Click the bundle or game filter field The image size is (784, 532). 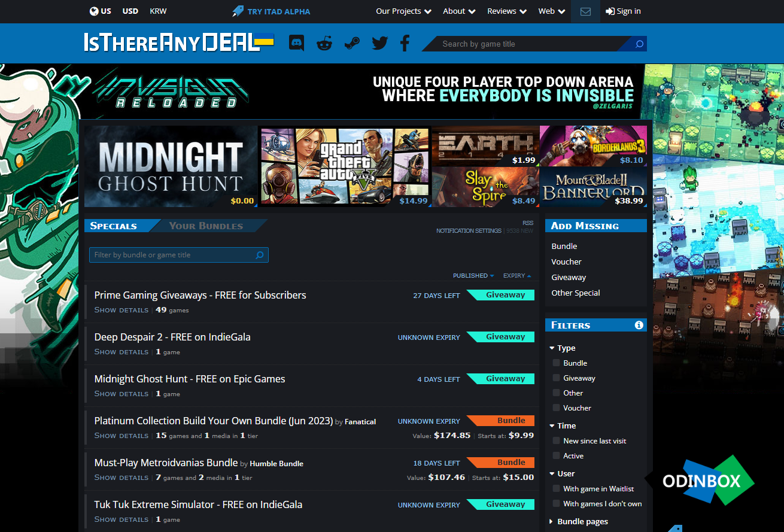tap(179, 255)
